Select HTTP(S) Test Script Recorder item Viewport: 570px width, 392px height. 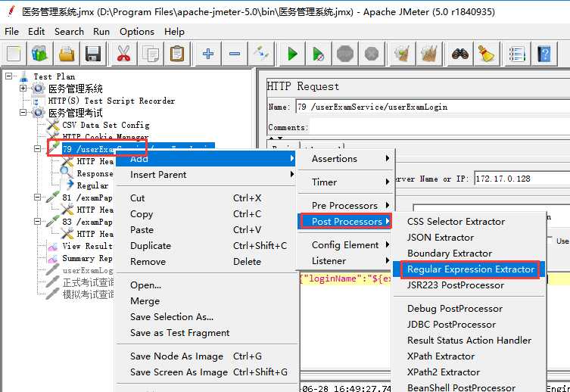pos(111,101)
